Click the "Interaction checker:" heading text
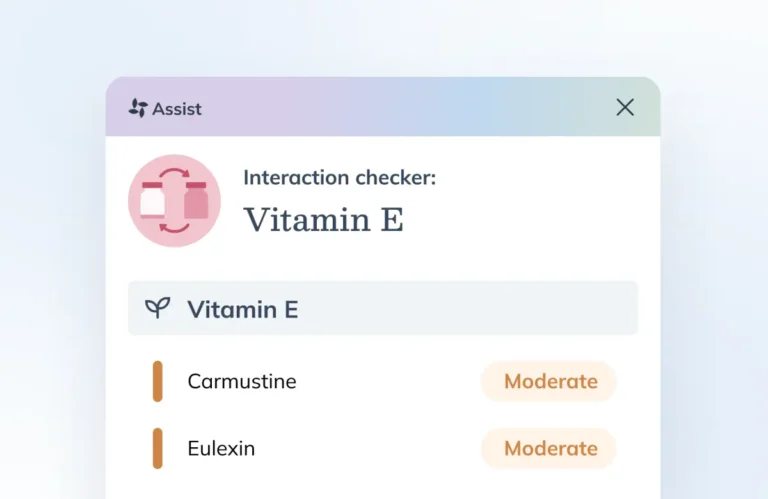 click(340, 178)
